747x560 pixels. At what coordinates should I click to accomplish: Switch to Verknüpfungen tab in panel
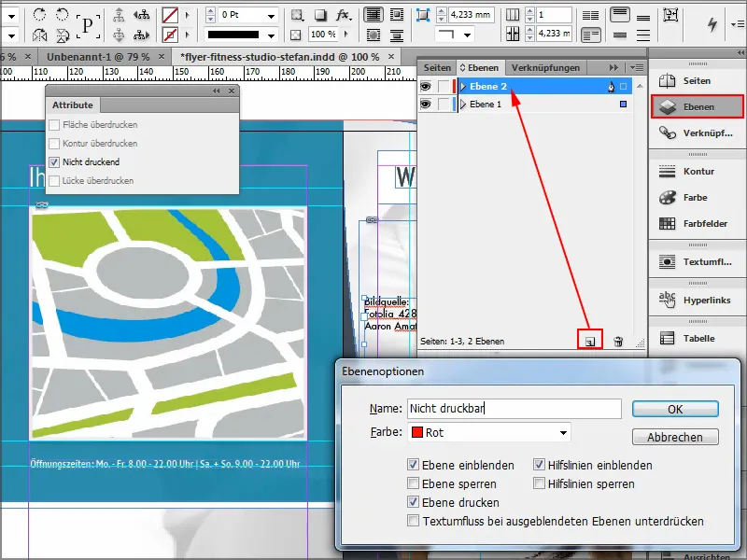545,67
